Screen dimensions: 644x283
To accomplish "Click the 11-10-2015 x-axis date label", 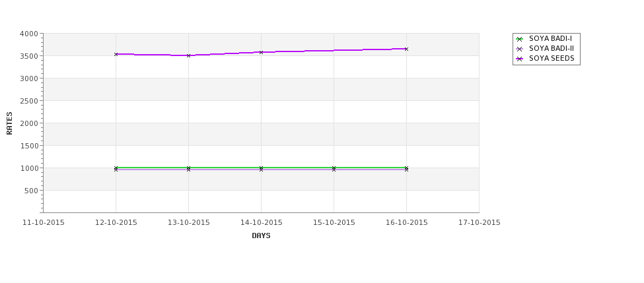I will point(44,222).
